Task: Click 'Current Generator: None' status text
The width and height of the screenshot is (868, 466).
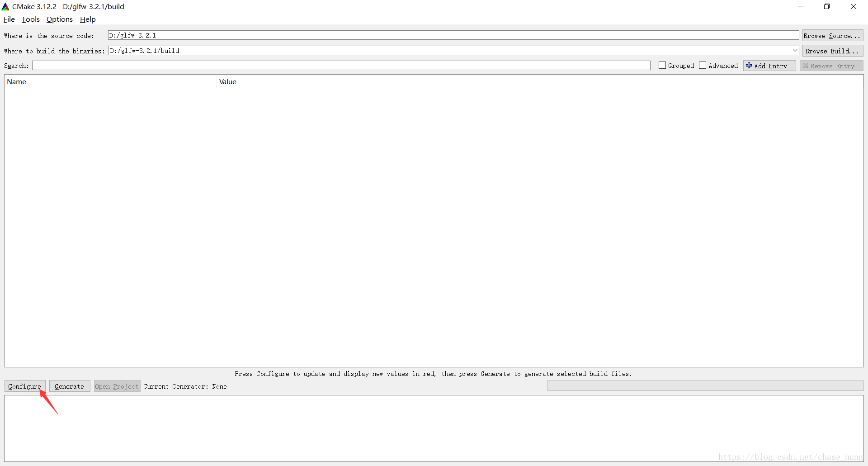Action: 185,386
